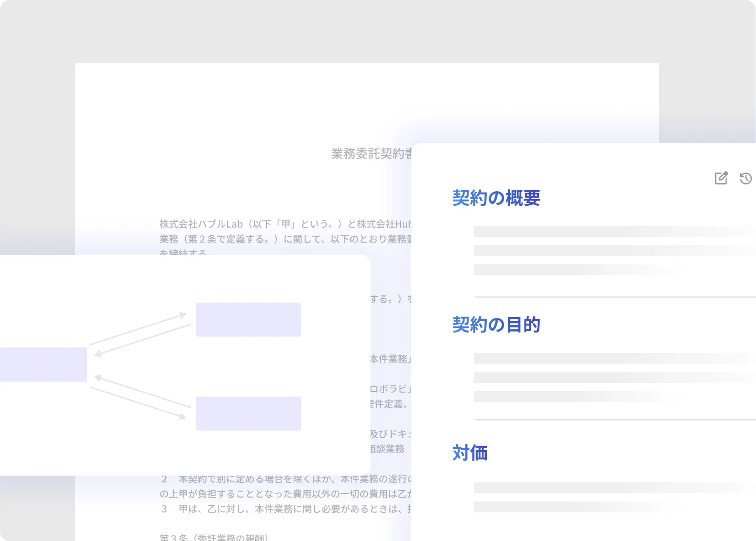Image resolution: width=756 pixels, height=541 pixels.
Task: Select paragraph 2 starting with 本契約で別に定める
Action: [286, 479]
